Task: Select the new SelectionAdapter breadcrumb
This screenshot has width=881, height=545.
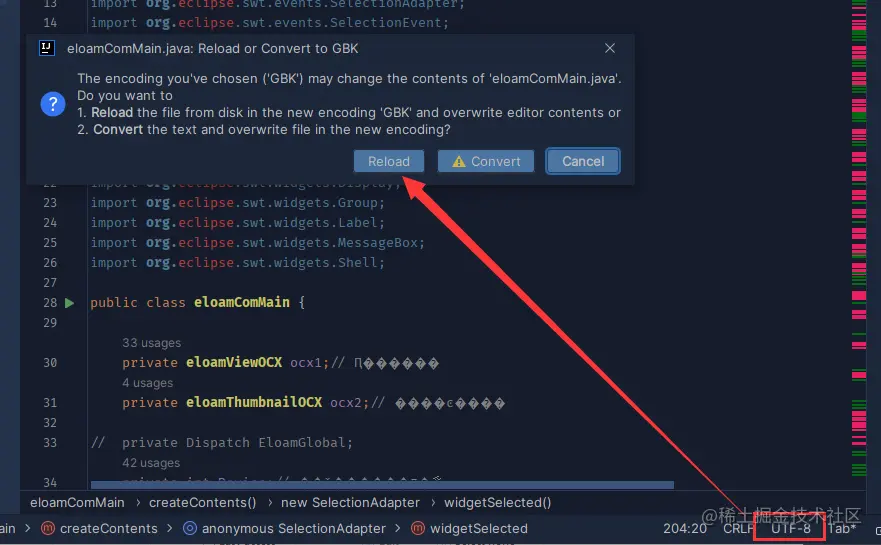Action: 350,502
